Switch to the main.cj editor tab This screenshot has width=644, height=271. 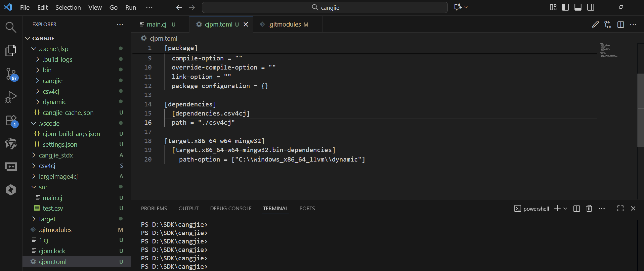157,24
